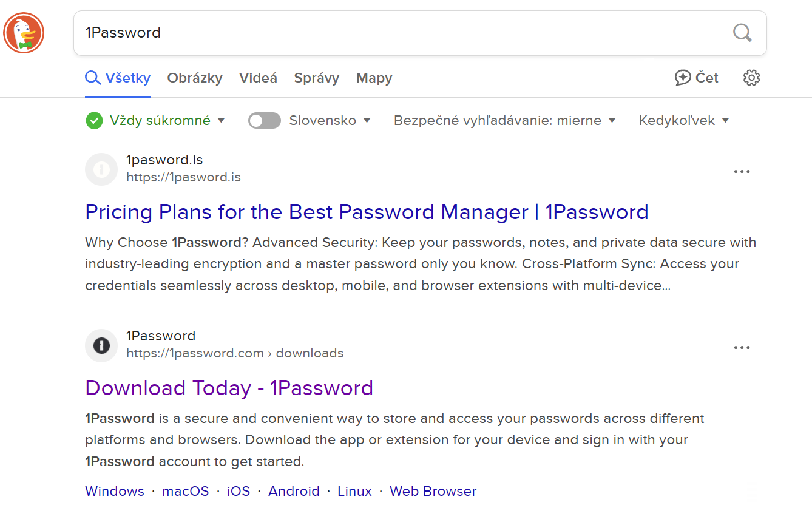Click the 1Password site favicon
Image resolution: width=812 pixels, height=525 pixels.
click(x=101, y=345)
